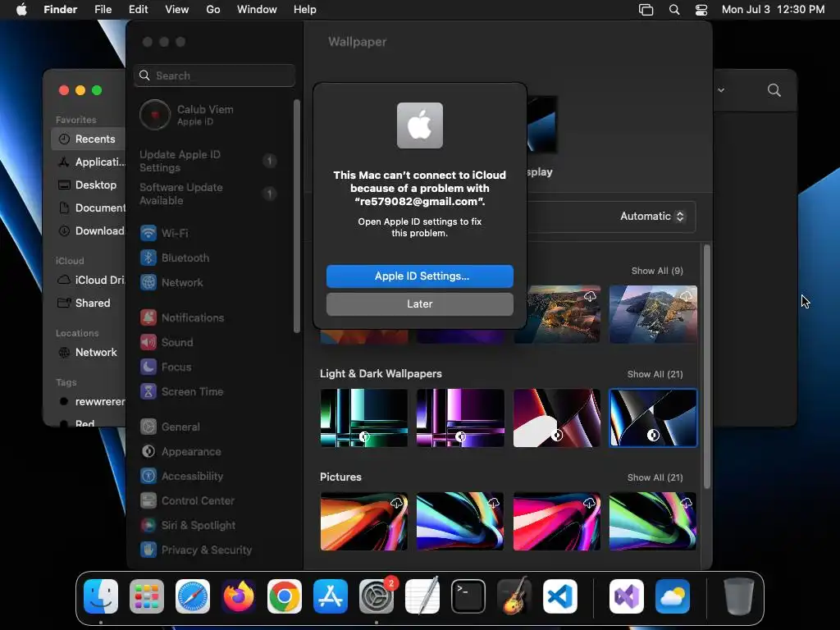Viewport: 840px width, 630px height.
Task: Select the purple Light & Dark wallpaper thumbnail
Action: click(x=460, y=418)
